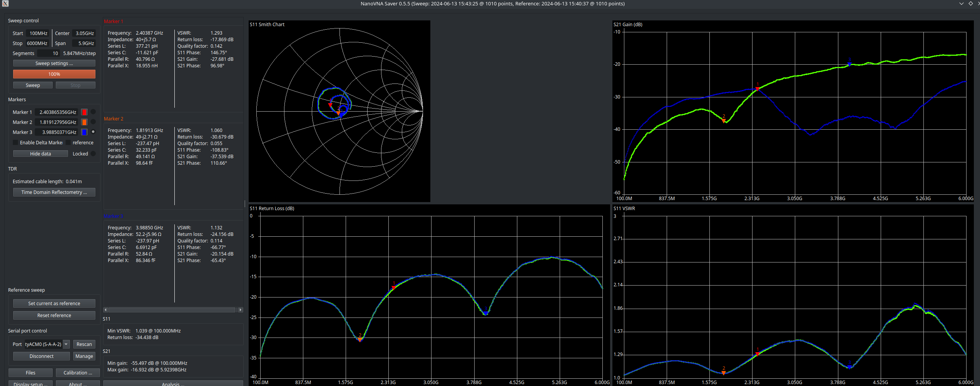Click Hide data button
The width and height of the screenshot is (980, 386).
(x=40, y=154)
